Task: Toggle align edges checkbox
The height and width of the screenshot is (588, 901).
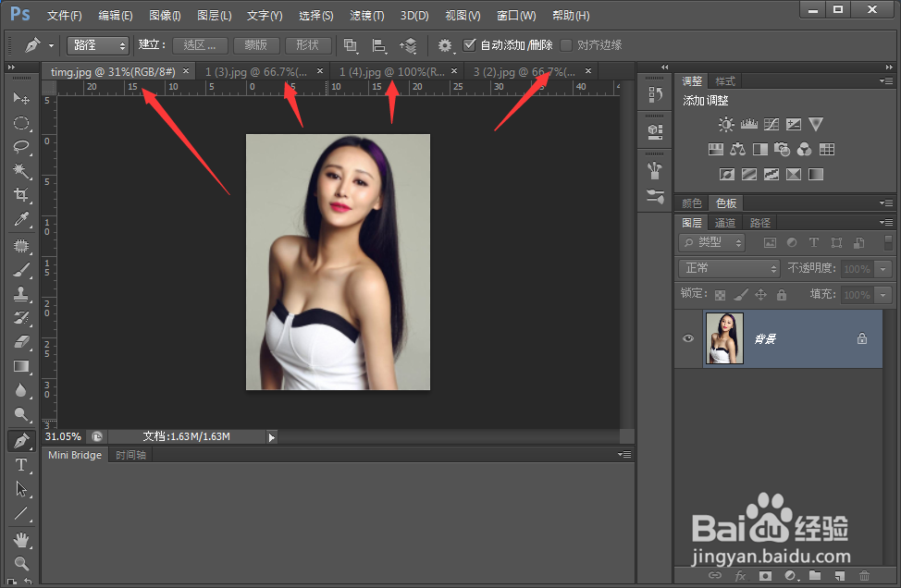Action: (x=566, y=44)
